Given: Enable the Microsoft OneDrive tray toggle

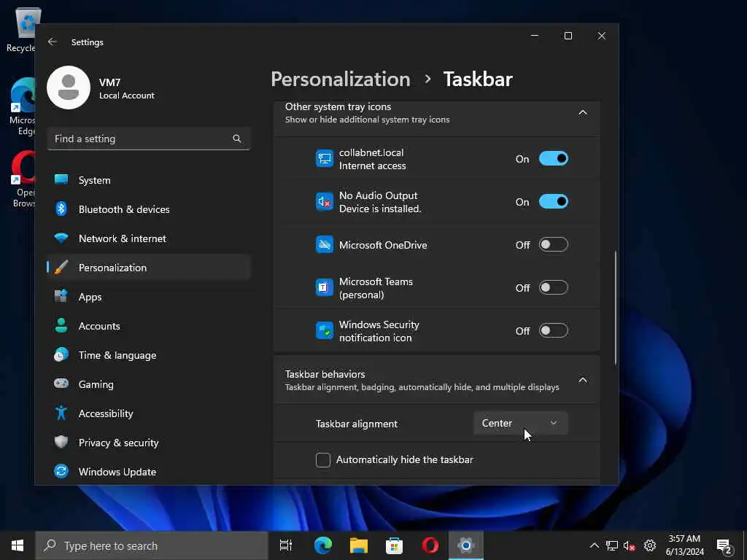Looking at the screenshot, I should point(554,245).
